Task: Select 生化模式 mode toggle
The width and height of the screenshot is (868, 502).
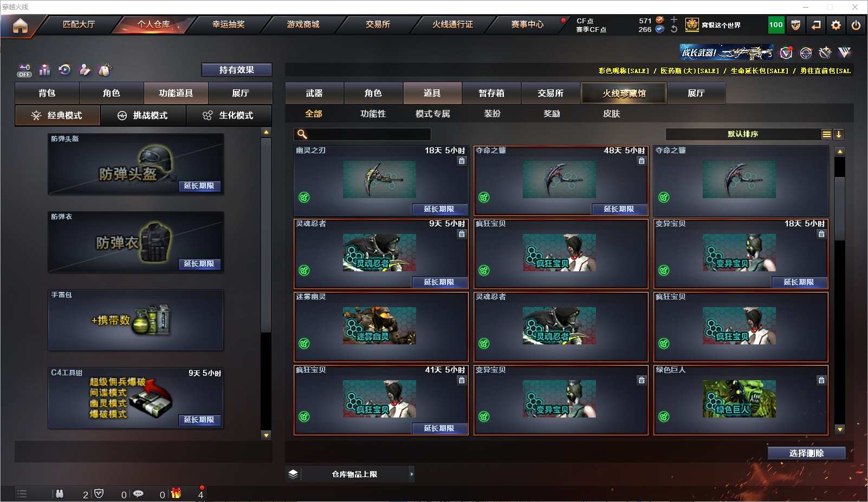Action: [x=229, y=115]
